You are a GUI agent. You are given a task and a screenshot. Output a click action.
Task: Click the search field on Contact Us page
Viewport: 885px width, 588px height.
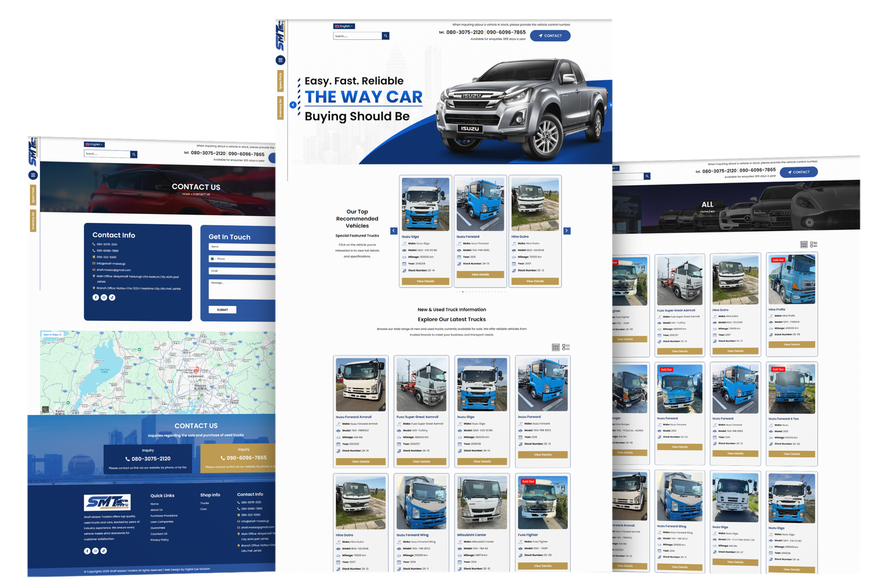[107, 154]
